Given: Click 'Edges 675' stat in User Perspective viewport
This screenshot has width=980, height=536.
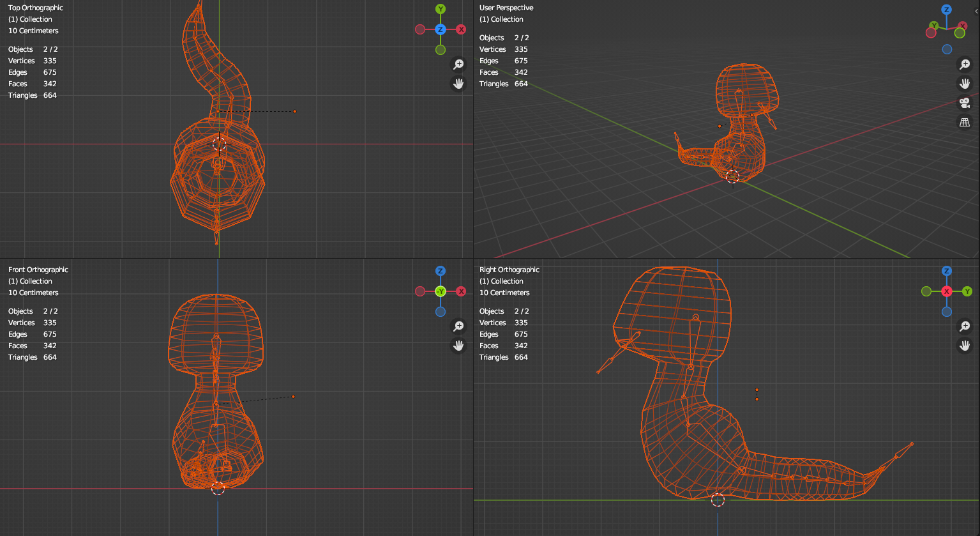Looking at the screenshot, I should [x=504, y=61].
